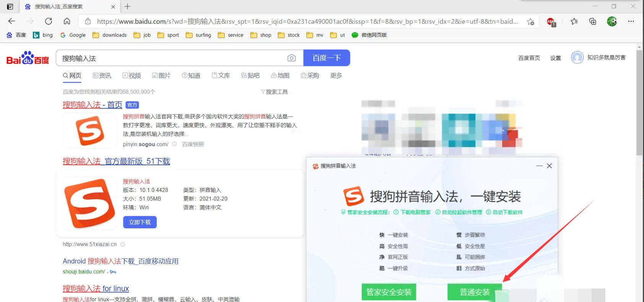Select the 图片 search tab
Screen dimensions: 644x302
pyautogui.click(x=161, y=76)
